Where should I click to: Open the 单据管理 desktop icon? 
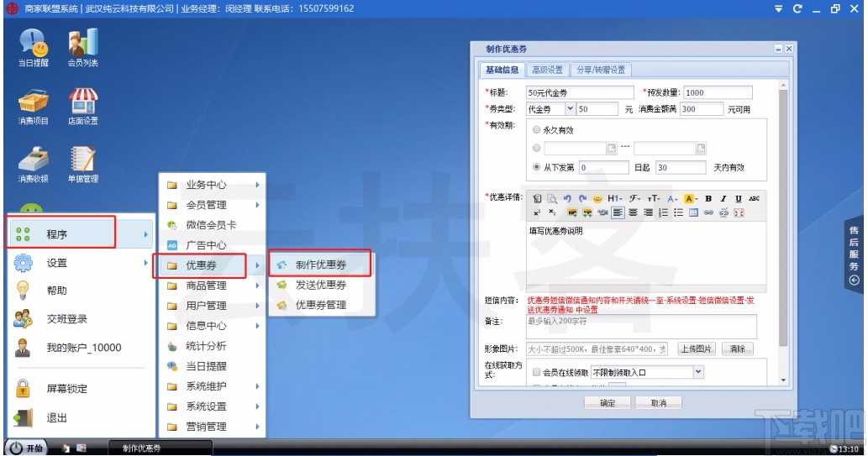click(x=83, y=165)
